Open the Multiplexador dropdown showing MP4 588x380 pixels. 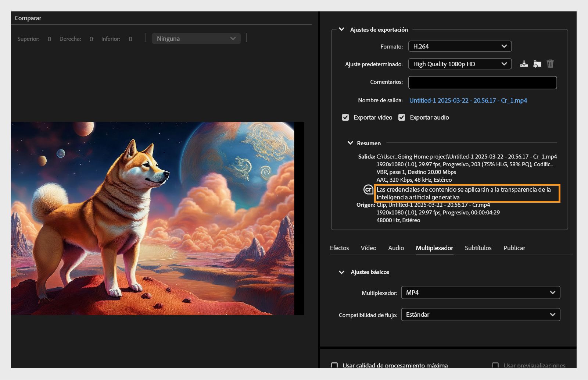point(480,292)
